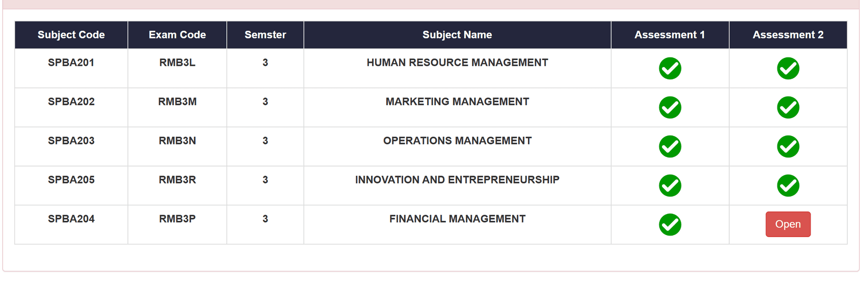Click Assessment 1 checkmark for Human Resource Management

670,69
